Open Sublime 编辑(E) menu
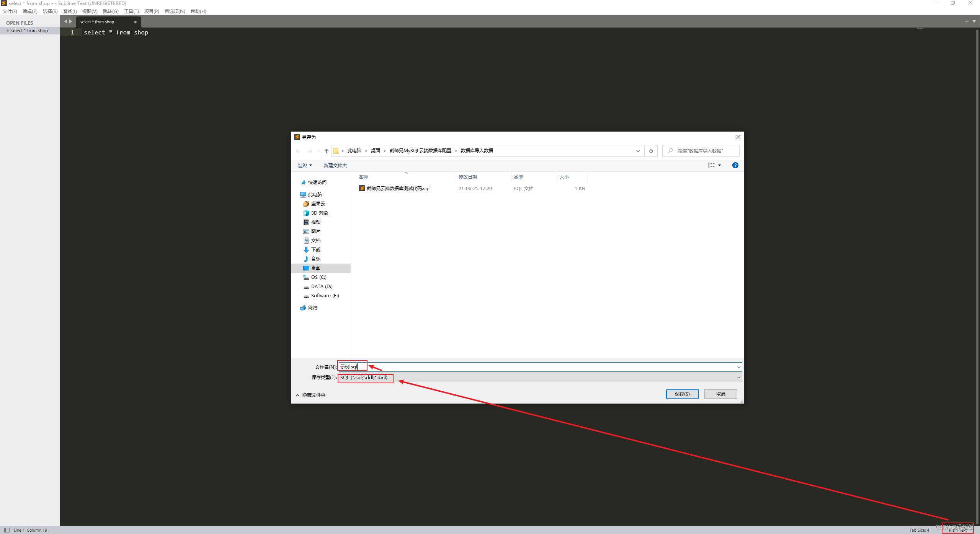The width and height of the screenshot is (980, 534). 30,11
